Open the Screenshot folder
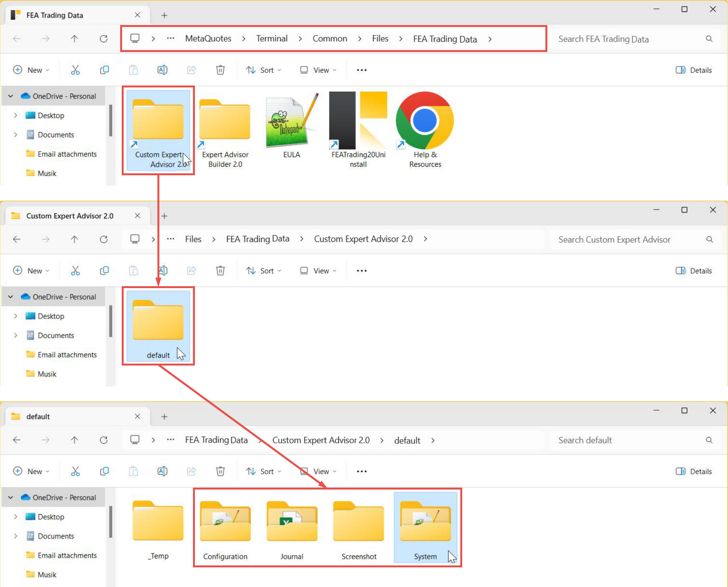The height and width of the screenshot is (587, 728). click(359, 530)
